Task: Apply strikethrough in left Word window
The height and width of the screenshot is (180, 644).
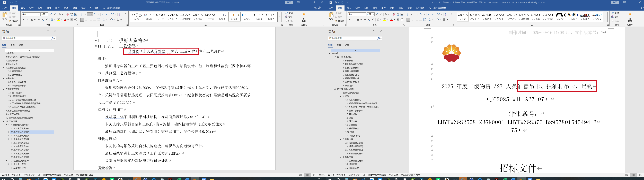Action: coord(39,20)
